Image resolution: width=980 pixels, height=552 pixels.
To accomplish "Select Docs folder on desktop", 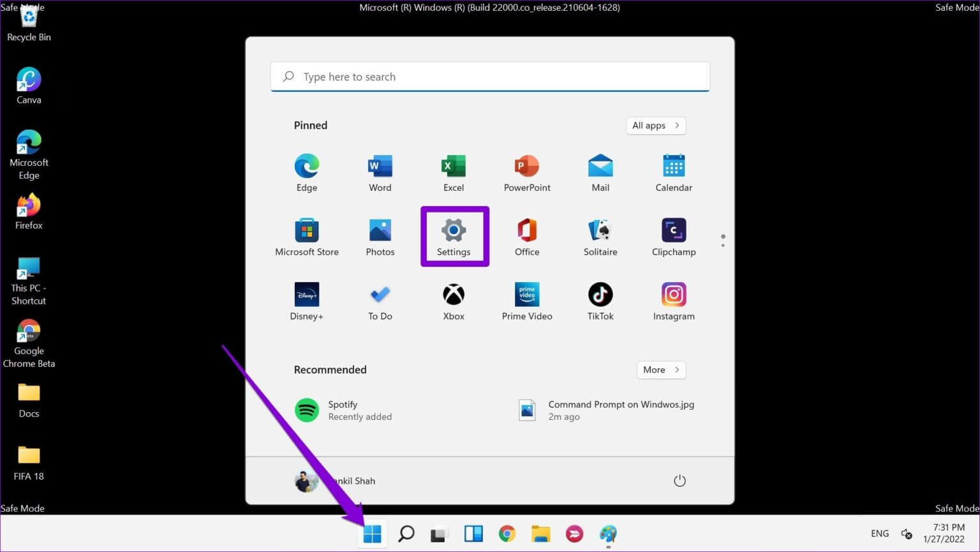I will 29,400.
